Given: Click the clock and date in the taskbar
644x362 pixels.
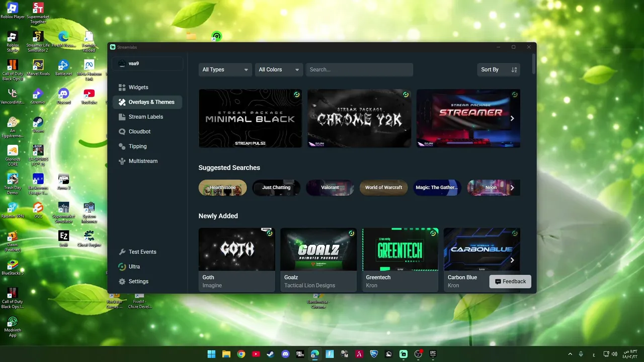Looking at the screenshot, I should coord(629,354).
